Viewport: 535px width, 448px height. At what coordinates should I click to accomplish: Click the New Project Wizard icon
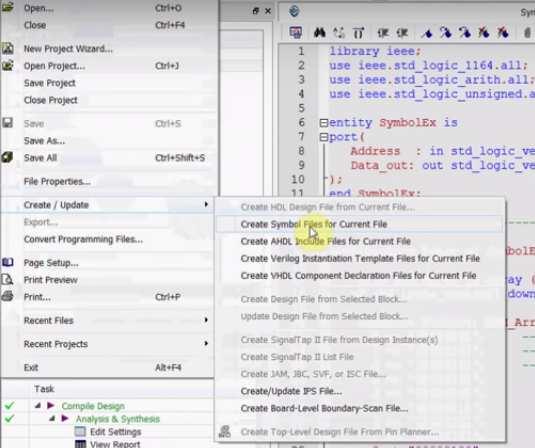coord(8,48)
